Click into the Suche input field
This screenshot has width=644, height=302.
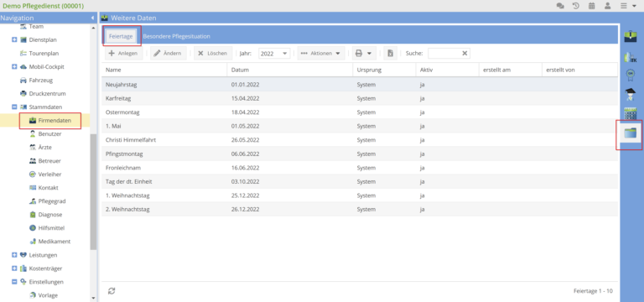(444, 54)
